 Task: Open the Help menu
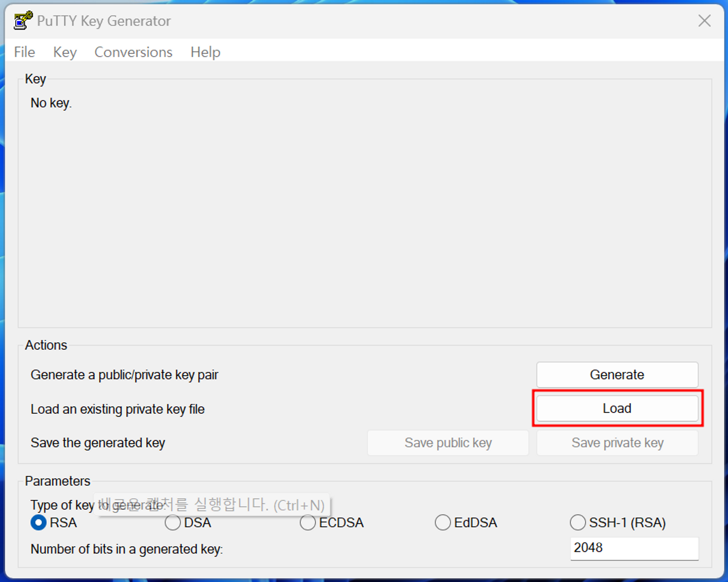click(205, 52)
